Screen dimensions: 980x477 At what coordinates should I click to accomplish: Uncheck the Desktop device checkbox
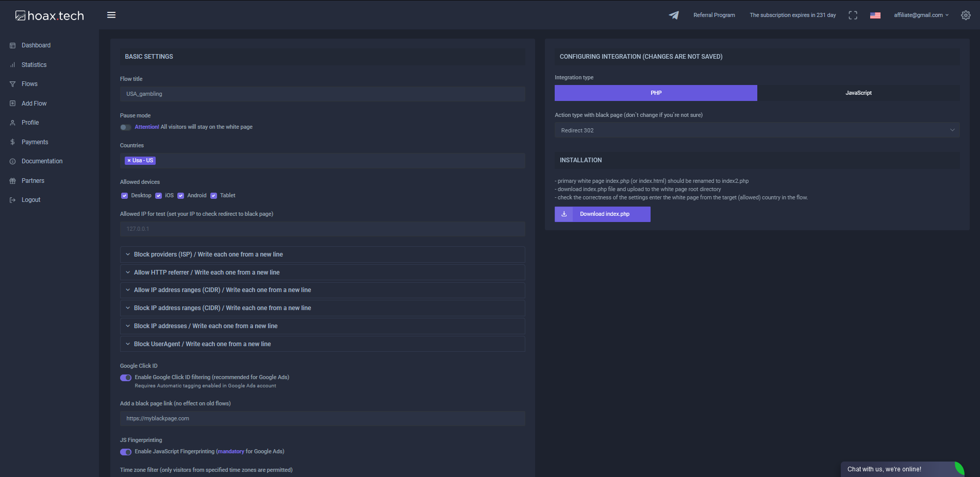pyautogui.click(x=124, y=196)
